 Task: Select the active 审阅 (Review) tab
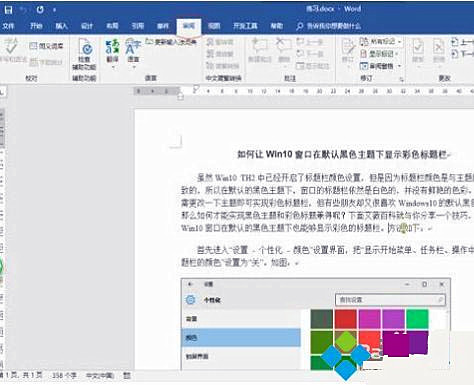(189, 26)
